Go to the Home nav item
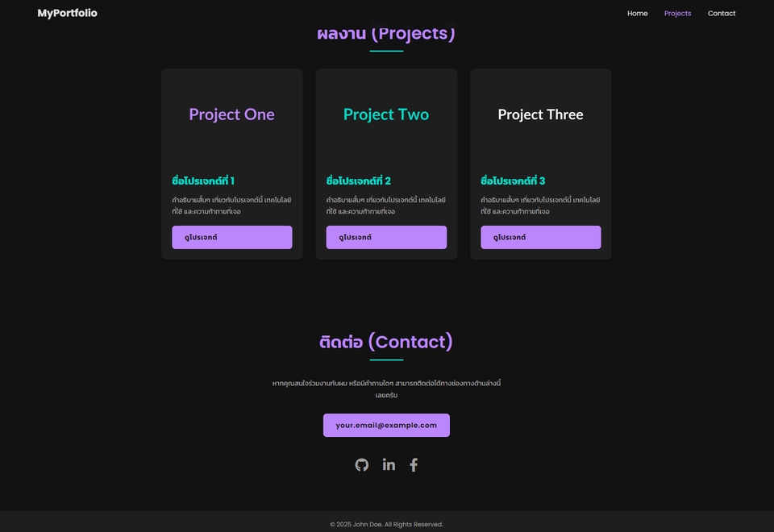774x532 pixels. [x=637, y=13]
